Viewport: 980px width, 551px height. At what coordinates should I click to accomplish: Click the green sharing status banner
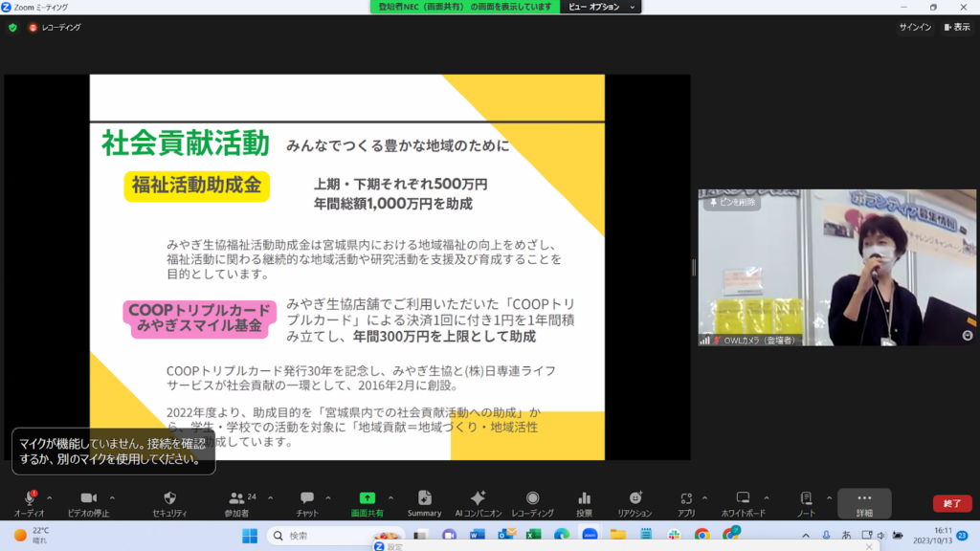[465, 7]
